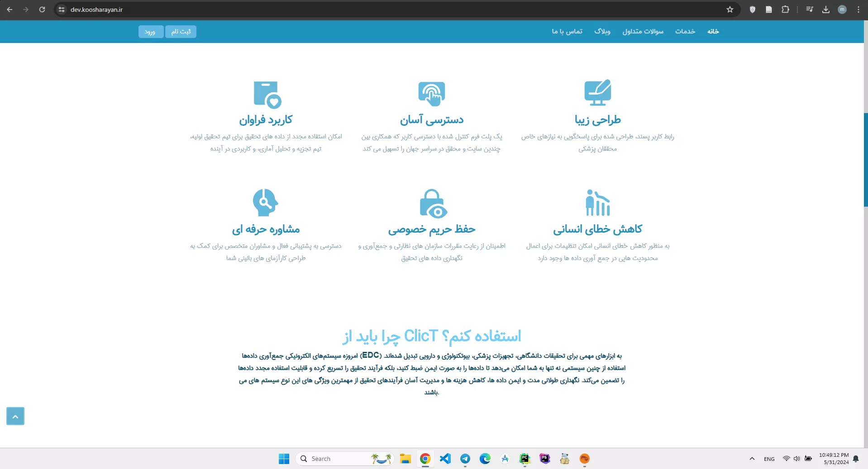Image resolution: width=868 pixels, height=469 pixels.
Task: Go to خانه nav menu item
Action: [x=713, y=31]
